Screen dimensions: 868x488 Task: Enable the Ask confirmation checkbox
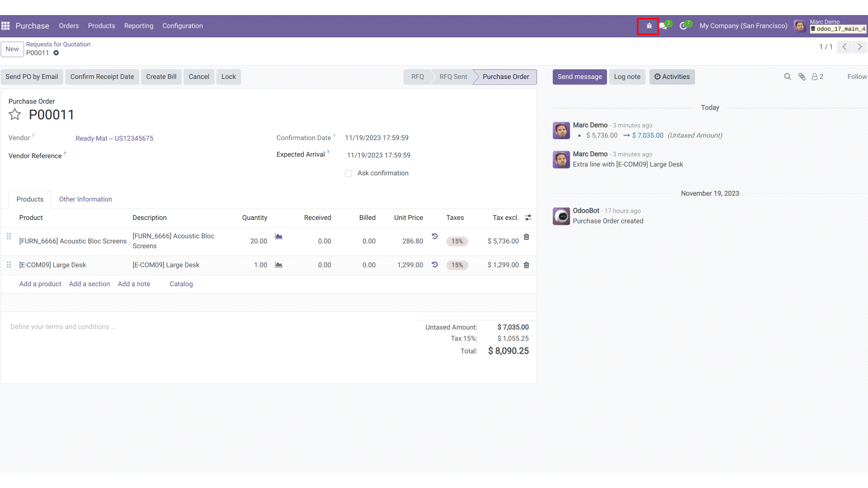click(348, 174)
